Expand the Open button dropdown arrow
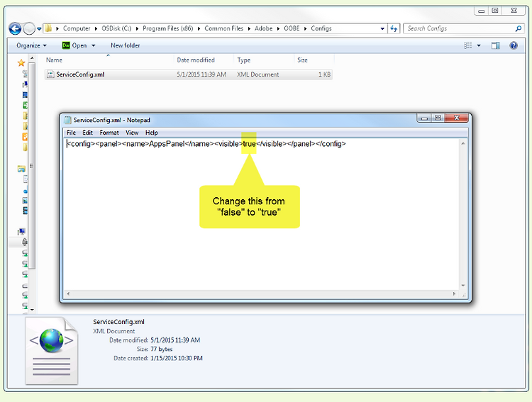Screen dimensions: 532x402 (94, 45)
